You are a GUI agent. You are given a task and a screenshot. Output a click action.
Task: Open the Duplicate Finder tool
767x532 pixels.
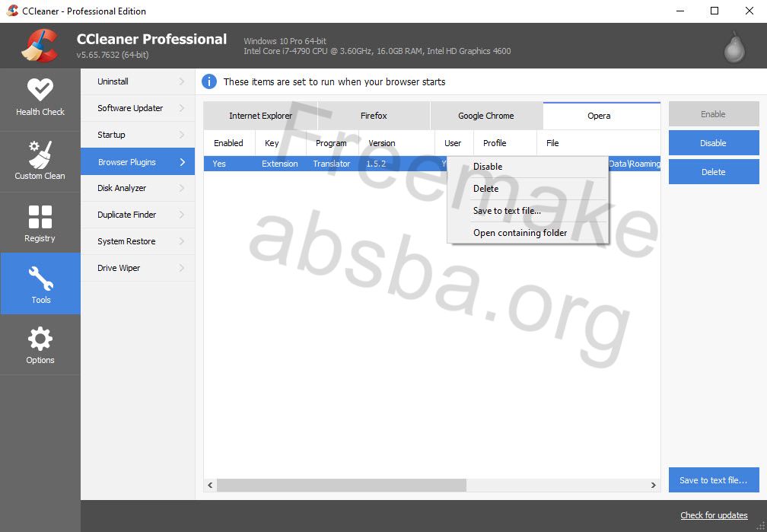pos(138,215)
